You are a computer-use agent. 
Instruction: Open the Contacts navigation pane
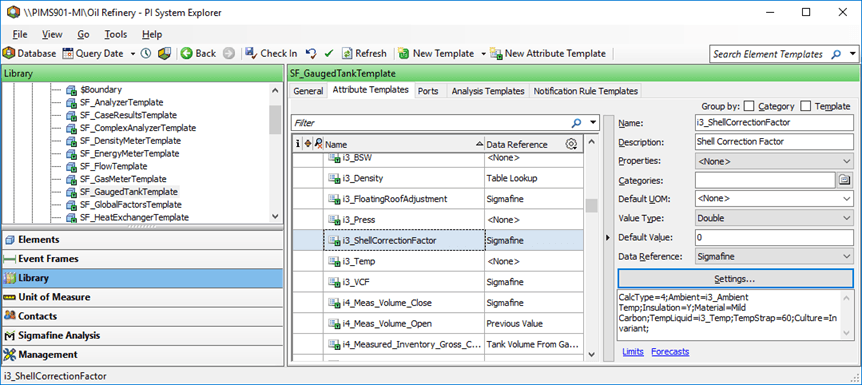coord(142,316)
